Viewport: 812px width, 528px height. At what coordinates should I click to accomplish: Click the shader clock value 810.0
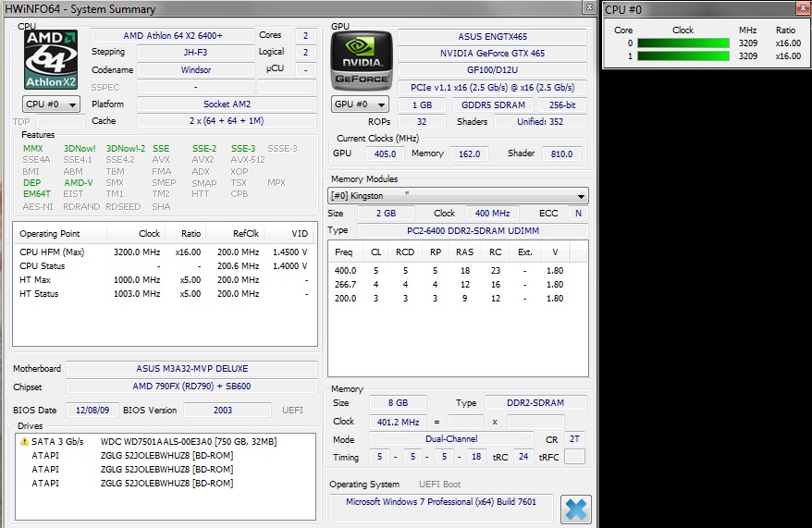(x=561, y=153)
